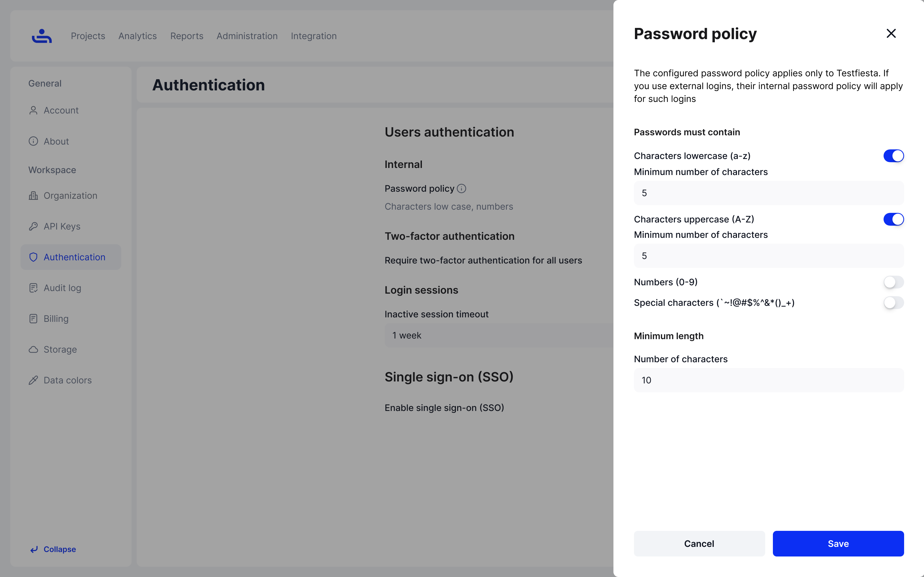This screenshot has height=577, width=924.
Task: Click the Password policy info icon
Action: pyautogui.click(x=462, y=188)
